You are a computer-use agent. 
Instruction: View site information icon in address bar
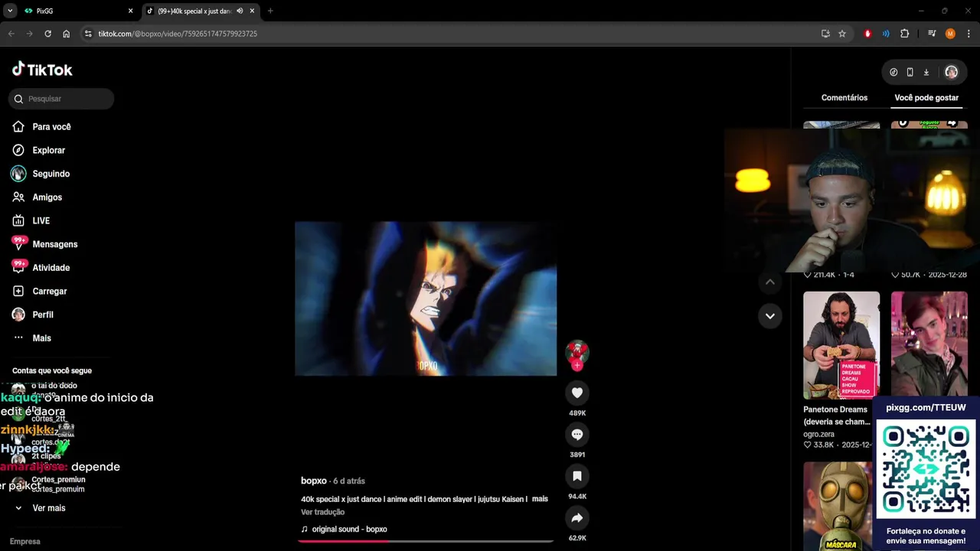point(88,34)
